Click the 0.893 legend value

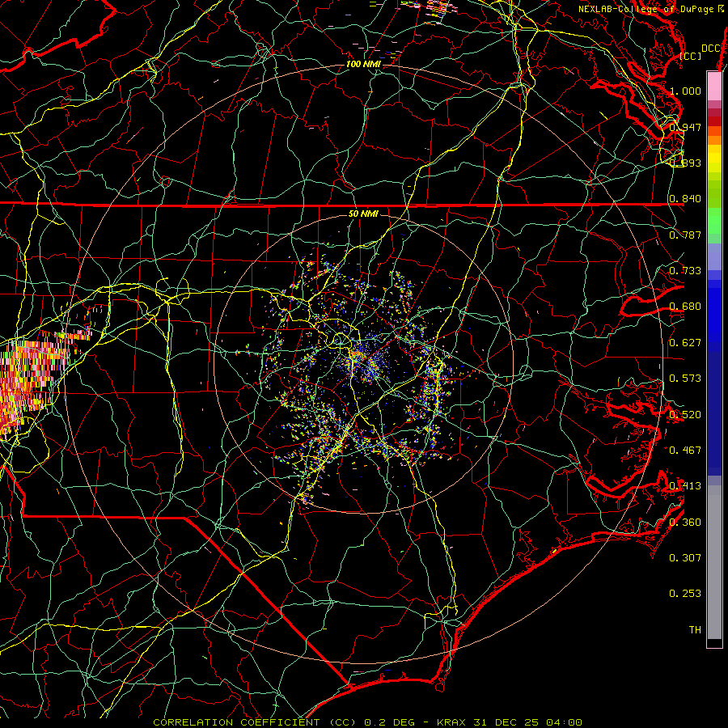tap(685, 163)
